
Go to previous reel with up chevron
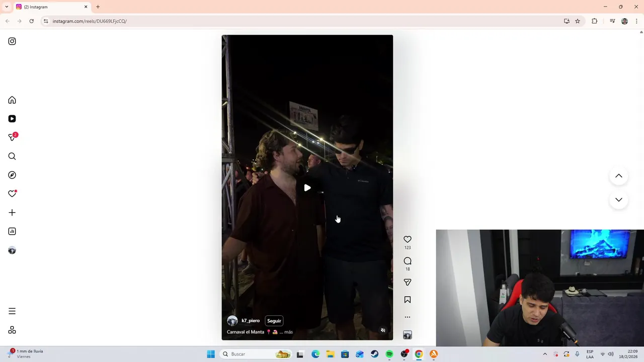coord(619,176)
